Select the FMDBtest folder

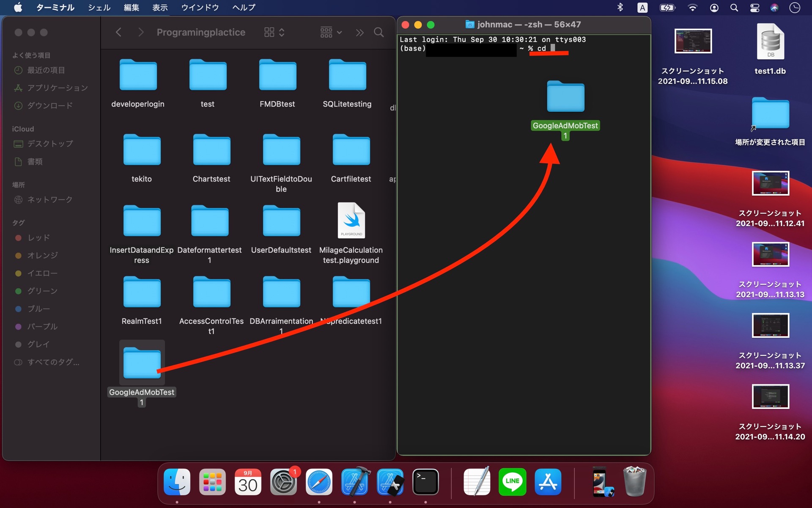click(x=277, y=75)
